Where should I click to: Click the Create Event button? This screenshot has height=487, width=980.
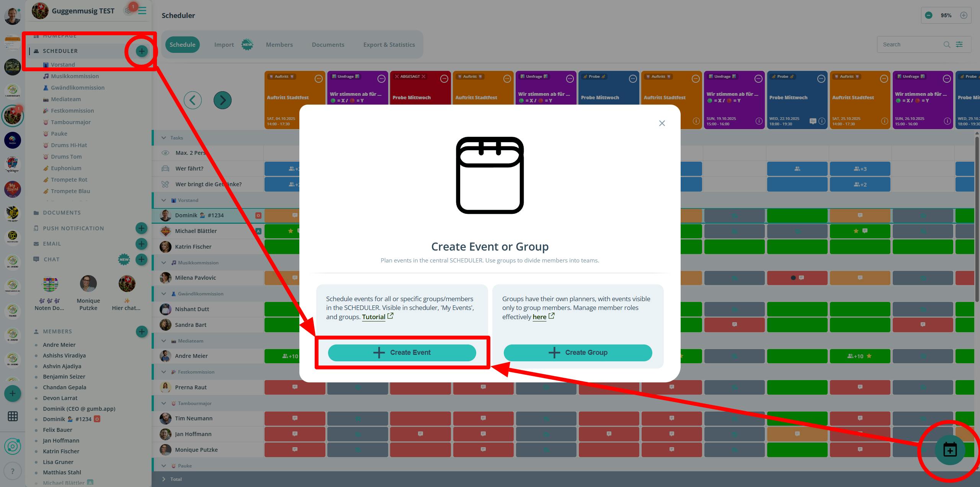click(x=402, y=353)
